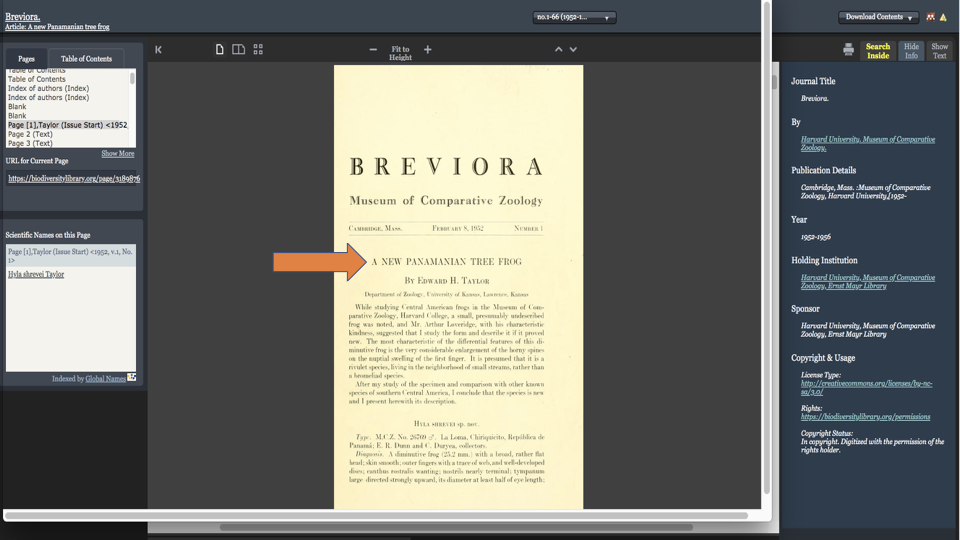Image resolution: width=960 pixels, height=540 pixels.
Task: Toggle Hide Info panel
Action: (x=911, y=51)
